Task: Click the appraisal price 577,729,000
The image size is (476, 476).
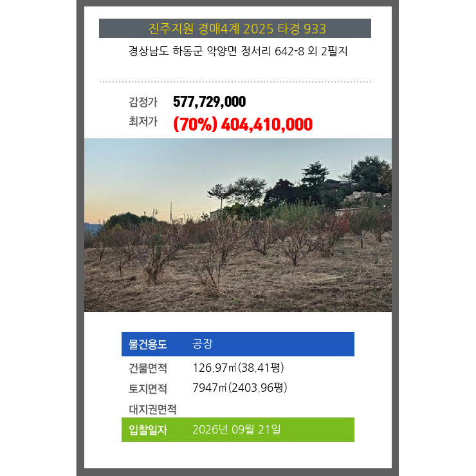Action: click(209, 102)
